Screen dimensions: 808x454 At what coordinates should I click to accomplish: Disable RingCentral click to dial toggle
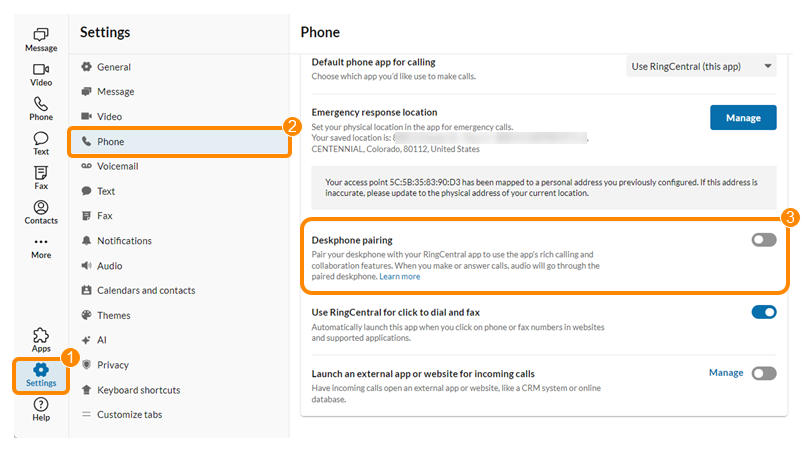(764, 312)
